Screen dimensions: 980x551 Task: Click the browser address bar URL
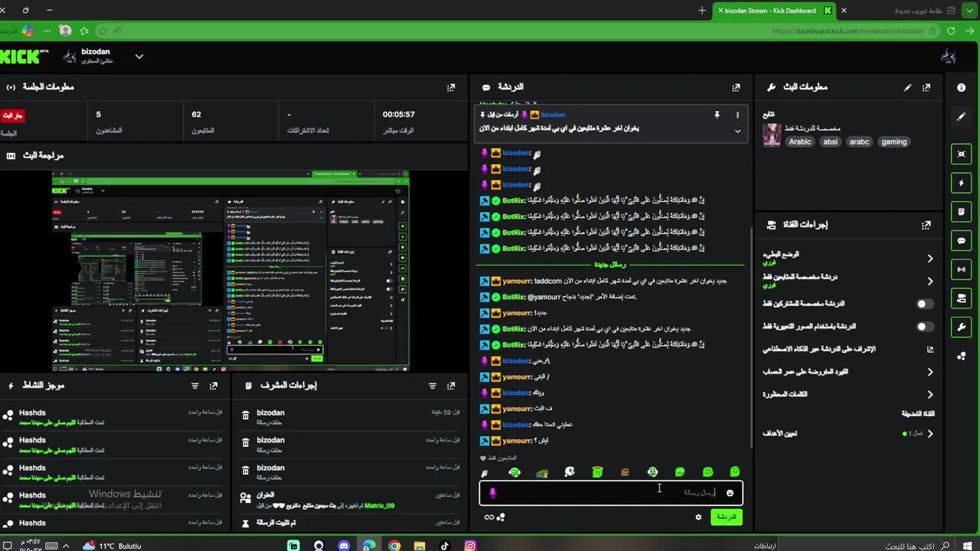pyautogui.click(x=848, y=31)
